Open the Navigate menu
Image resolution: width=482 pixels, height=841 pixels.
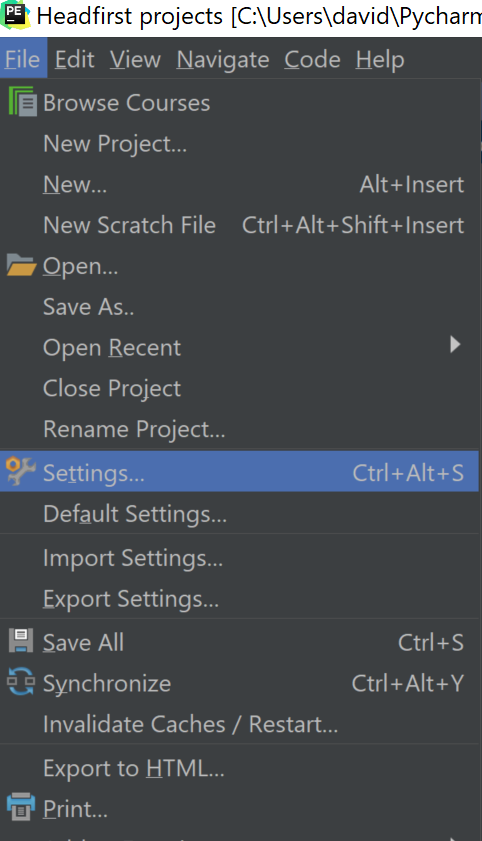pyautogui.click(x=223, y=60)
